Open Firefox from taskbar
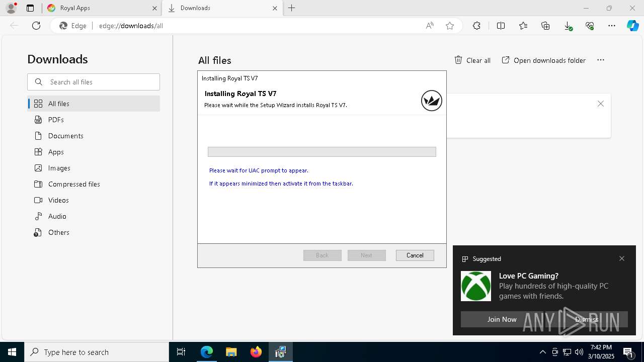644x362 pixels. point(256,352)
